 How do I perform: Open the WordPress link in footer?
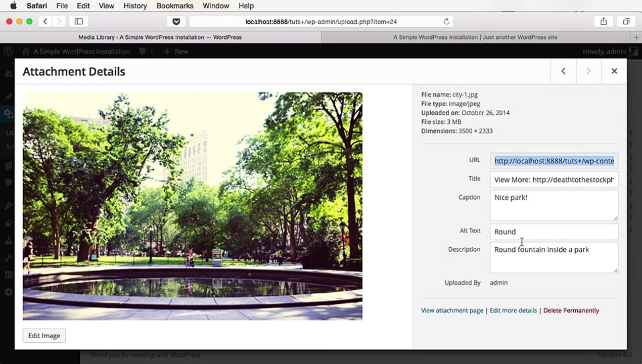click(185, 355)
